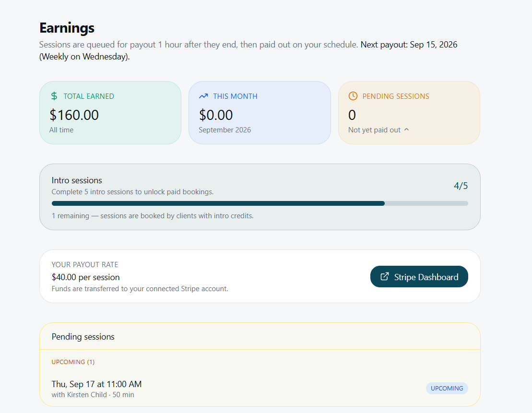Screen dimensions: 532x413
Task: Click the UPCOMING (1) section label
Action: pyautogui.click(x=73, y=362)
